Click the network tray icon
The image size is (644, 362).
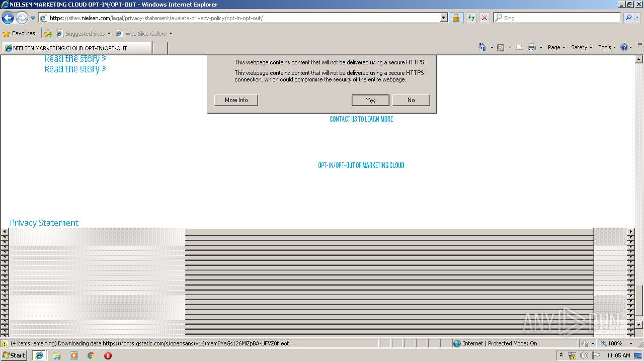[572, 355]
